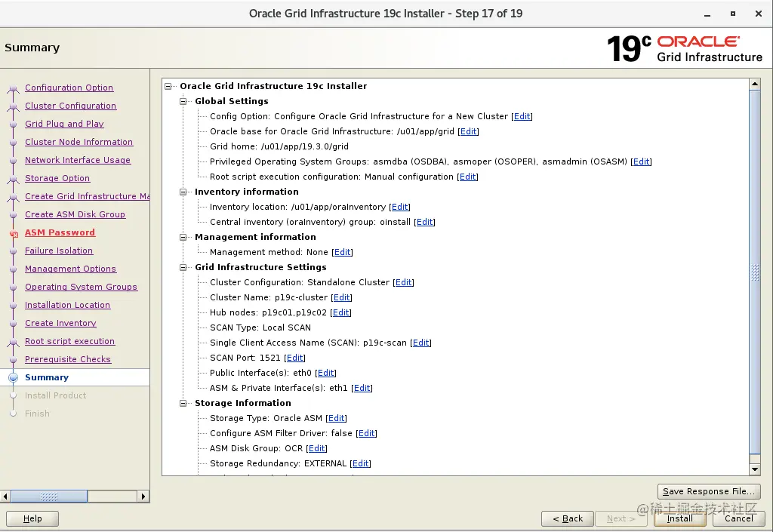Collapse the Storage Information section
The height and width of the screenshot is (532, 773).
[183, 404]
